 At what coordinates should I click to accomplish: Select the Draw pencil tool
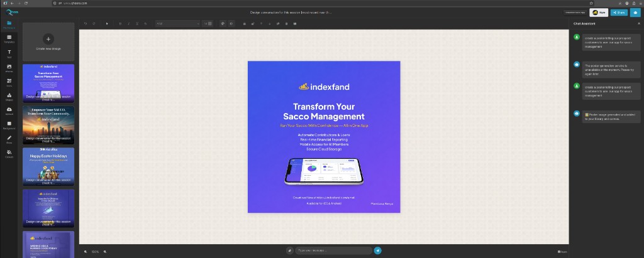[x=9, y=139]
